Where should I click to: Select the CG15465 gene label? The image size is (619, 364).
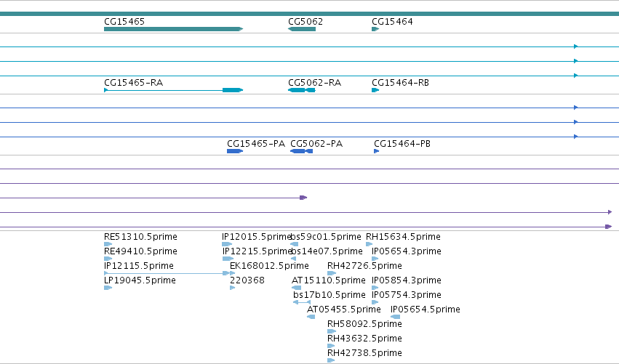pos(124,22)
